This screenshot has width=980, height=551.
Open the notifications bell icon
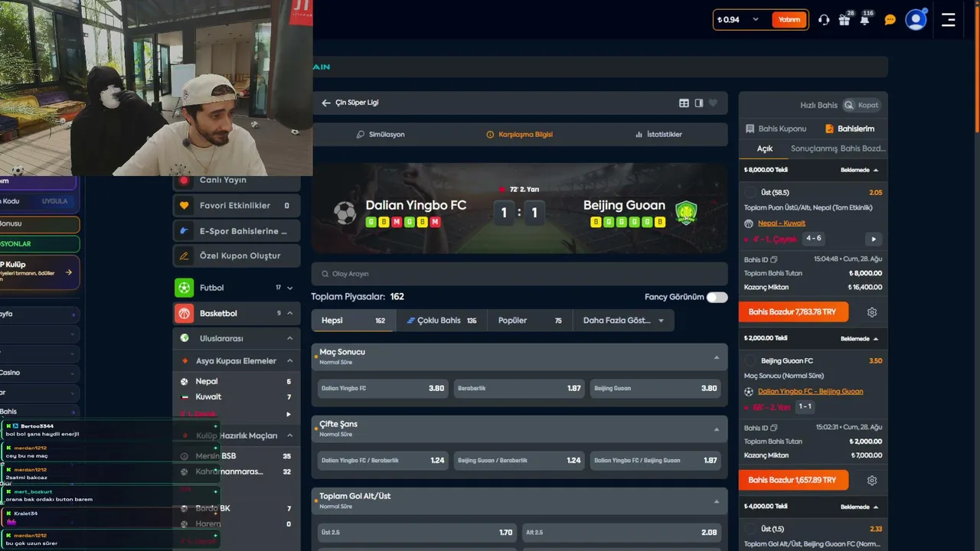[x=864, y=20]
